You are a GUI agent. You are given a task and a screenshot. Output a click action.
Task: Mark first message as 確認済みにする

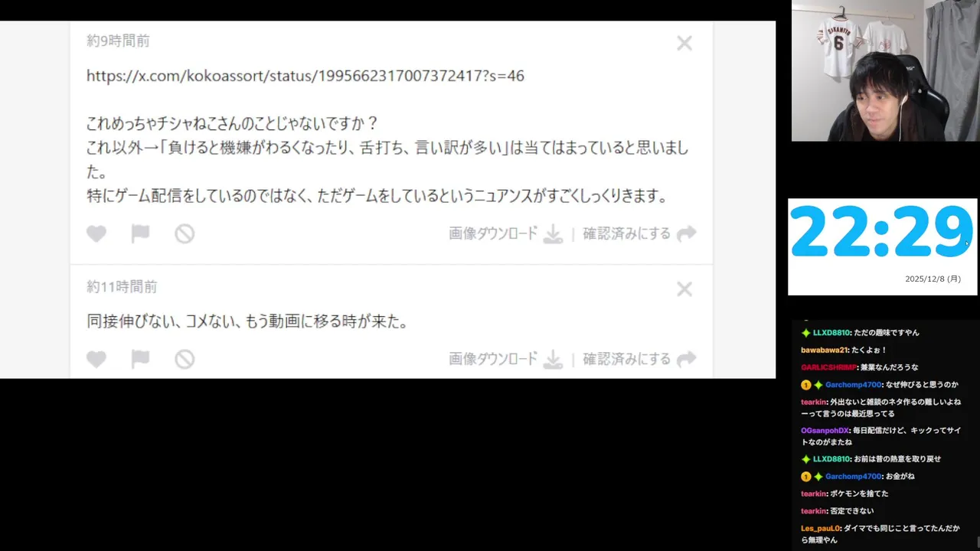pyautogui.click(x=626, y=233)
